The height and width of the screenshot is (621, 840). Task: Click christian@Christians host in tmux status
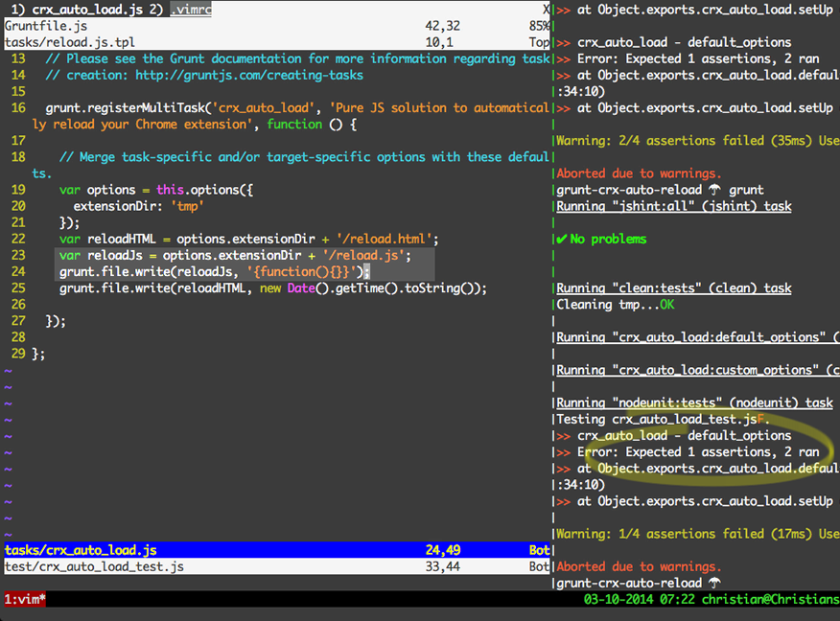[x=770, y=599]
